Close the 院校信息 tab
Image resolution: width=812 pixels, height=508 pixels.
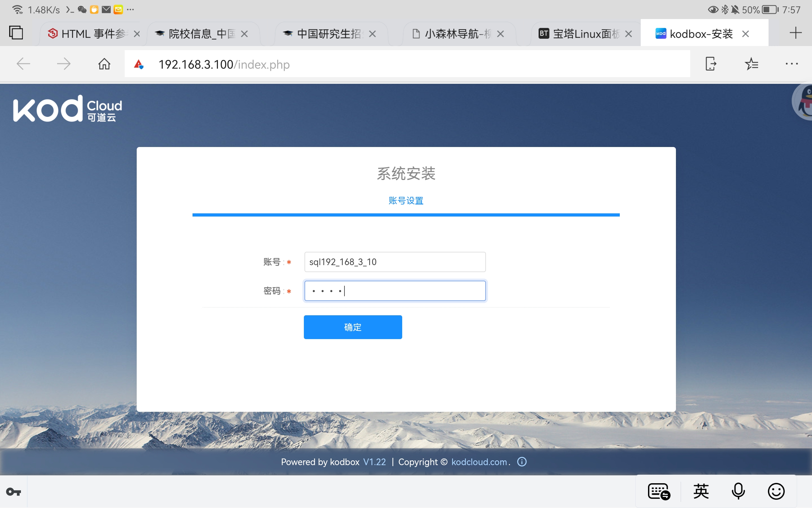[245, 34]
